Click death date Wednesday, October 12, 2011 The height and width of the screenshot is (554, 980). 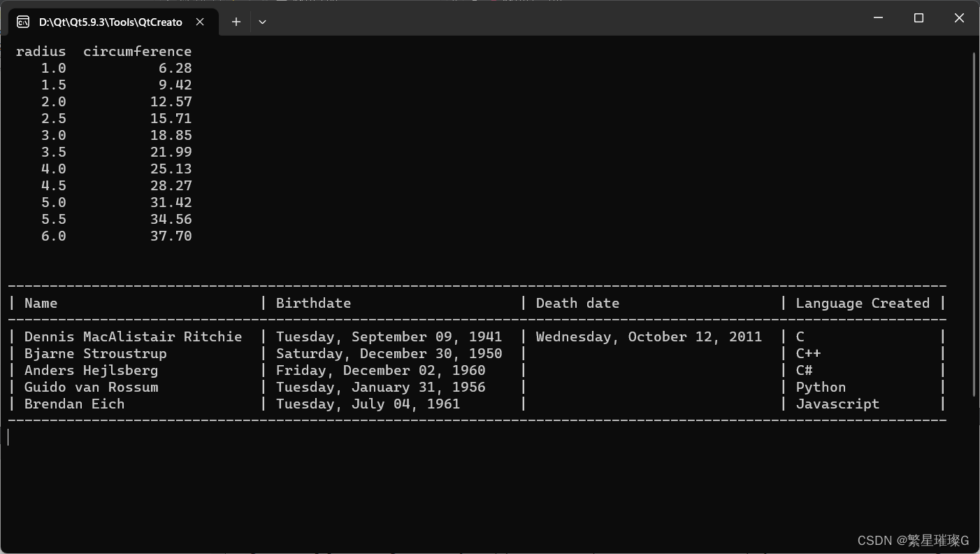tap(649, 336)
